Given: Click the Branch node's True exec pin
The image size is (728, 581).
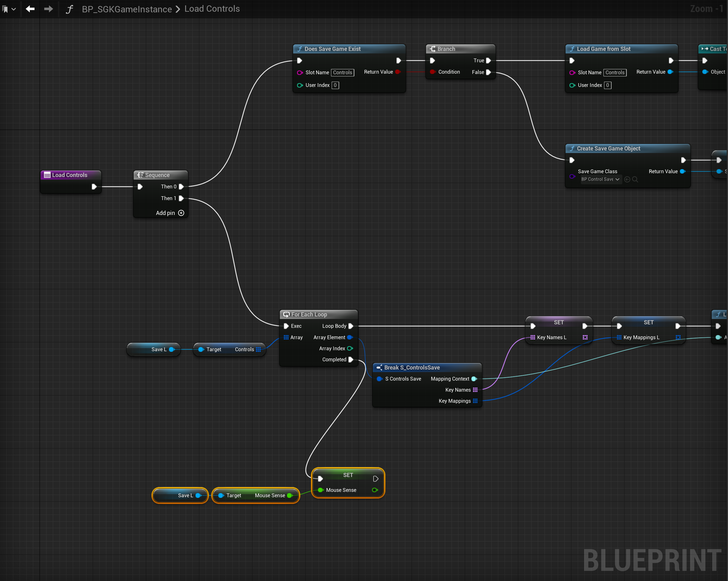Looking at the screenshot, I should pyautogui.click(x=488, y=61).
